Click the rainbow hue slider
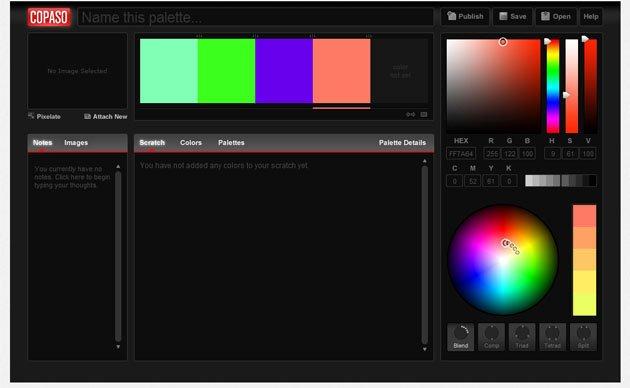 553,86
